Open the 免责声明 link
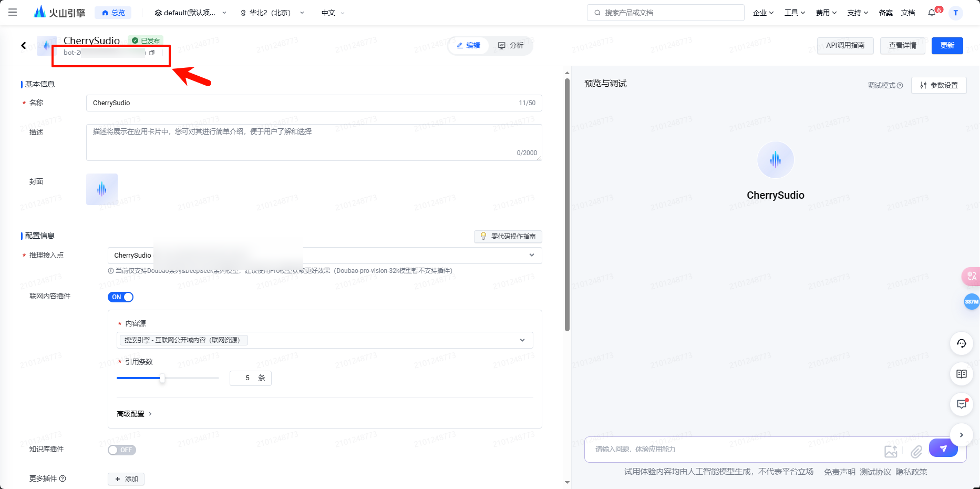This screenshot has width=980, height=489. (839, 472)
